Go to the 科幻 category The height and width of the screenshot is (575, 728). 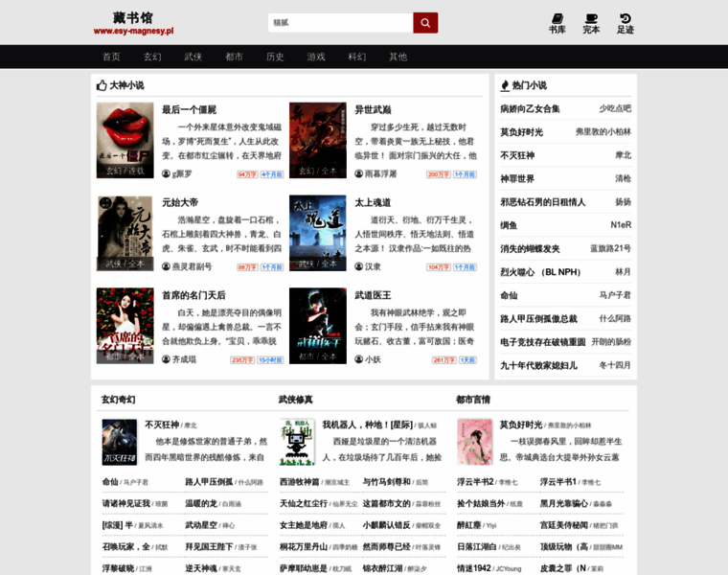pos(357,57)
